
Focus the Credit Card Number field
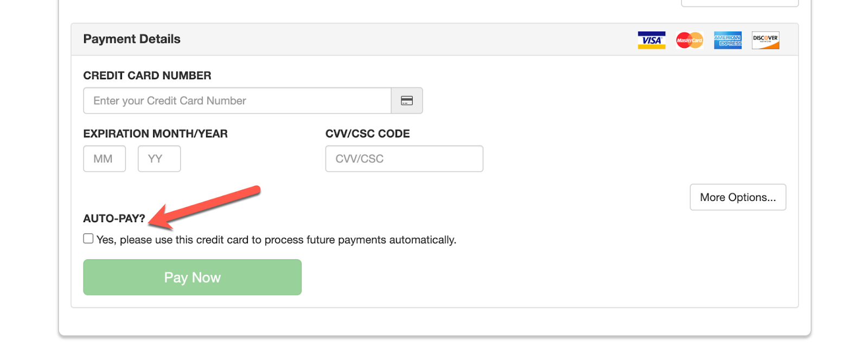pos(237,101)
